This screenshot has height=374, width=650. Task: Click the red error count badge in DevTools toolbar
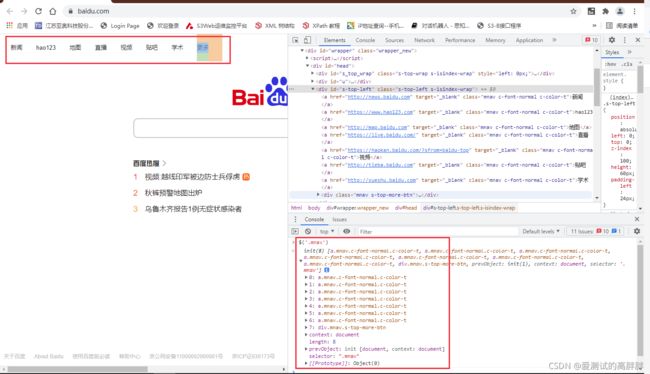pyautogui.click(x=591, y=40)
